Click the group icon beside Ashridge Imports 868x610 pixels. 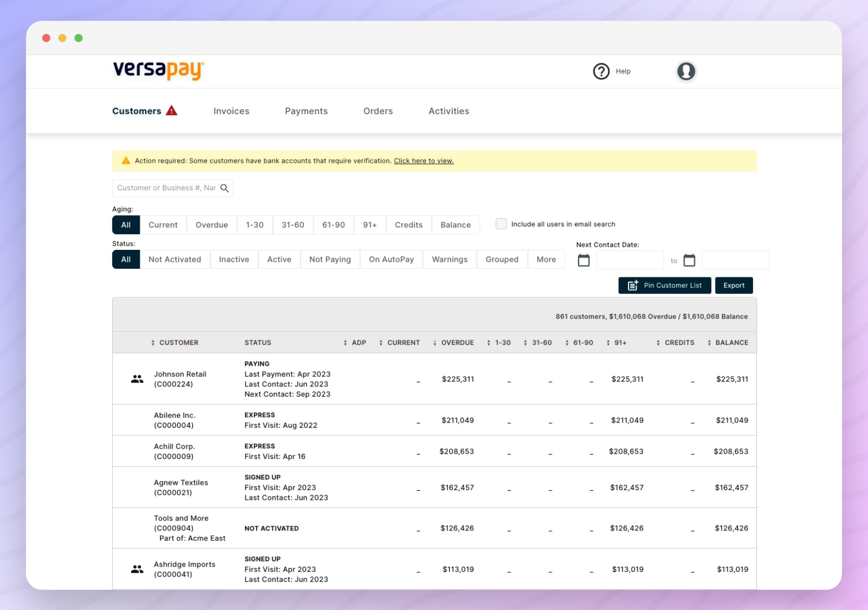coord(137,569)
